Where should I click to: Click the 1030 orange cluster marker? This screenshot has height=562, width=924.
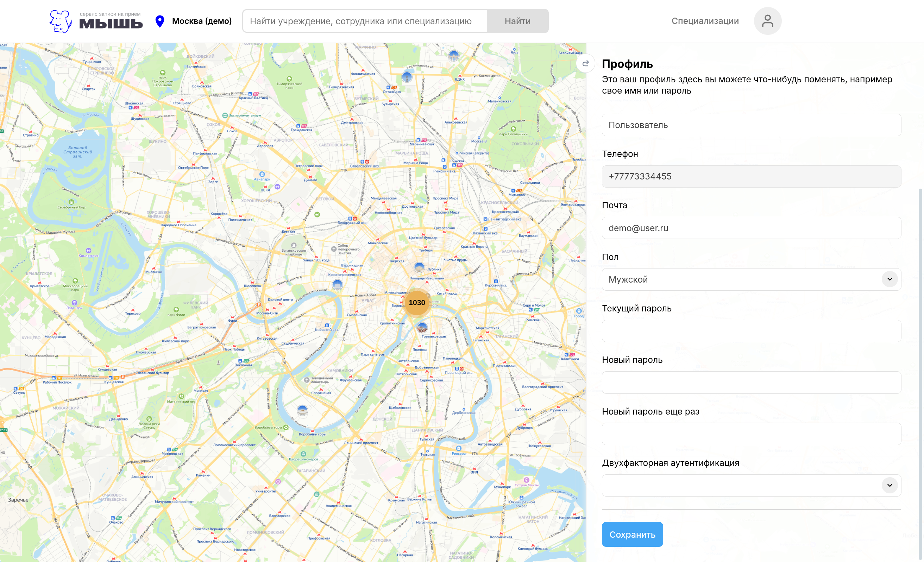417,303
